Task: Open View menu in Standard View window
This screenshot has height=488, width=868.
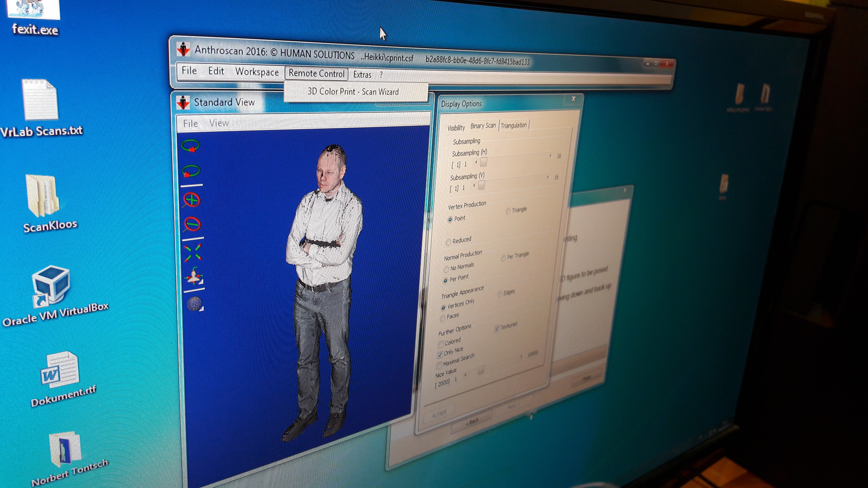Action: pos(219,123)
